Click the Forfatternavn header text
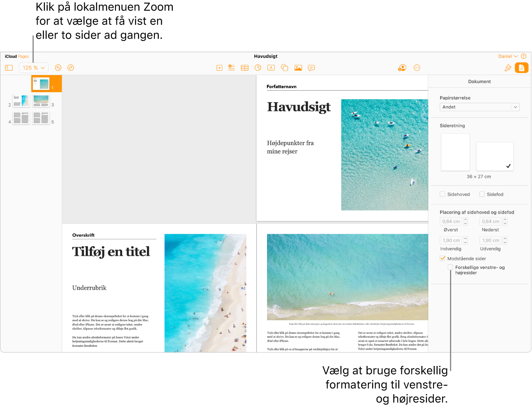The height and width of the screenshot is (410, 532). 282,86
